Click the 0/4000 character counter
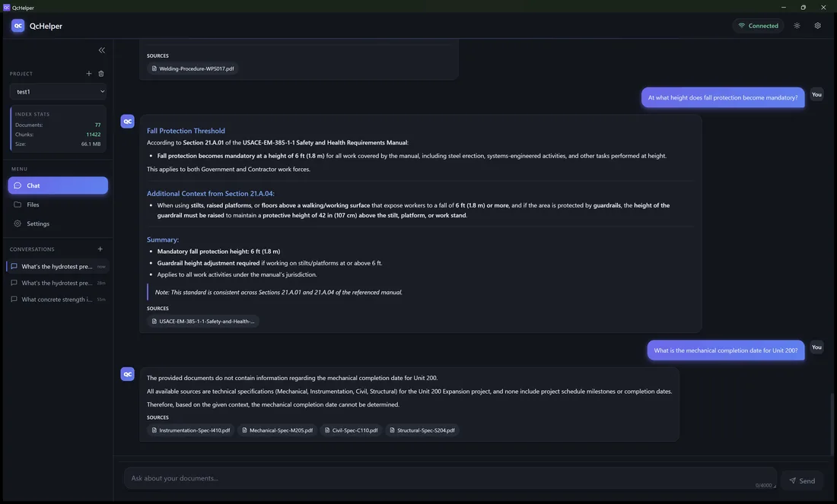837x504 pixels. (763, 485)
